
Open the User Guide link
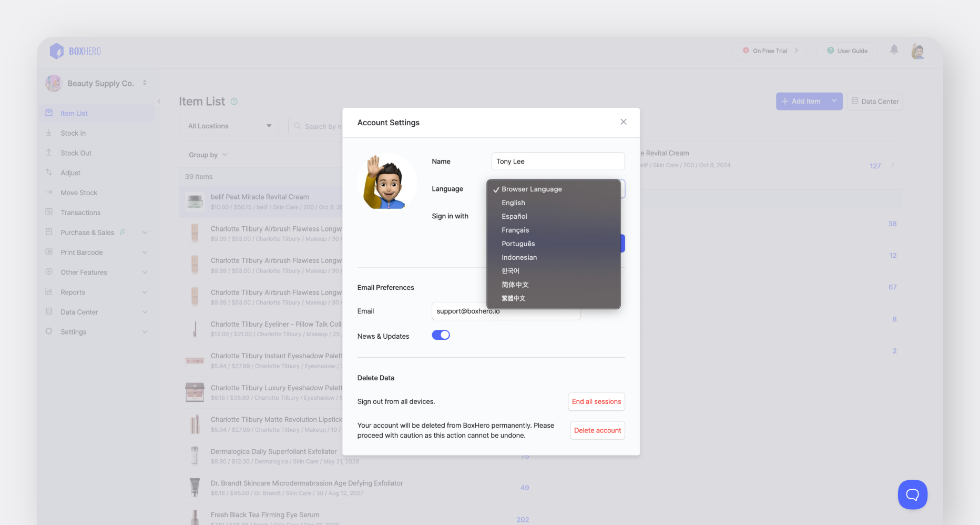tap(847, 51)
